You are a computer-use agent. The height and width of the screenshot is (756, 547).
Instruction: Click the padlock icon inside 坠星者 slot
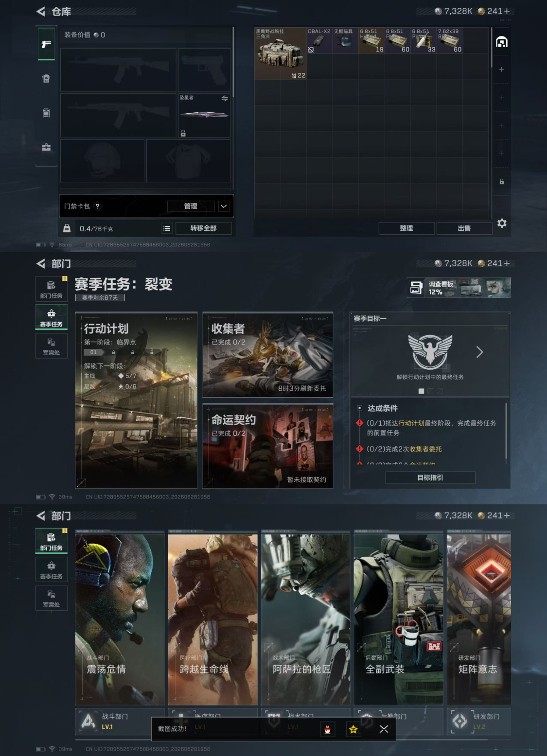point(183,133)
